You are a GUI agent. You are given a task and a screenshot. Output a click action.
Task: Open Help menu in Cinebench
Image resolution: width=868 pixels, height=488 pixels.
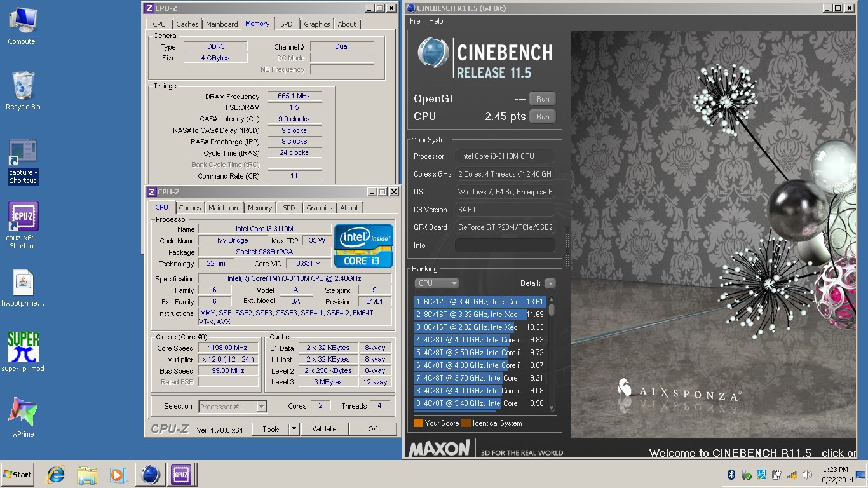pos(436,21)
